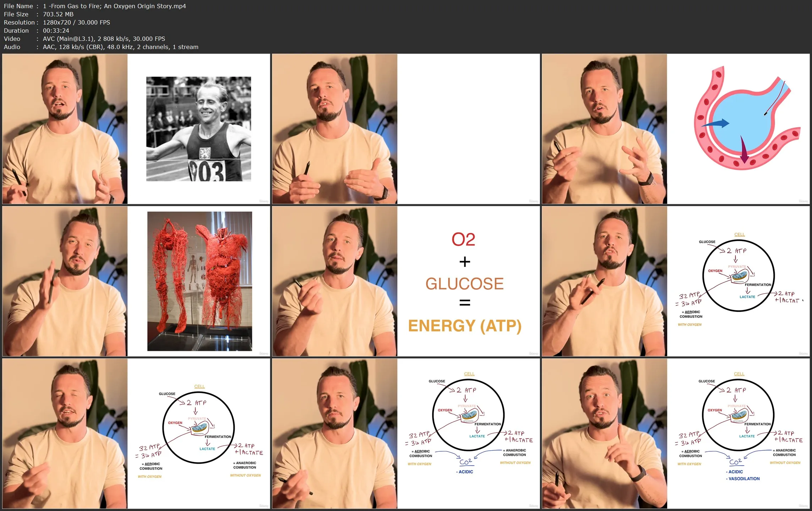Open the thumbnail showing the alveolus diagram
This screenshot has width=812, height=511.
pos(676,129)
